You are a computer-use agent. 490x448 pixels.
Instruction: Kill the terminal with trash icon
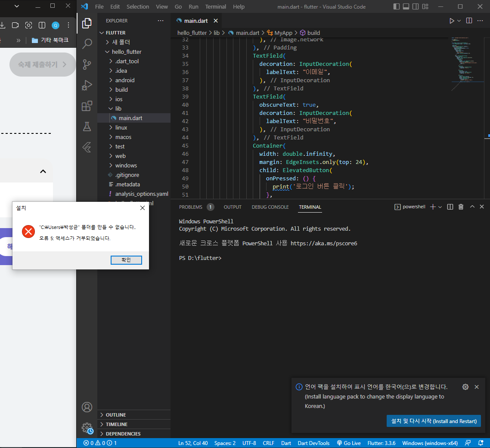pos(461,207)
